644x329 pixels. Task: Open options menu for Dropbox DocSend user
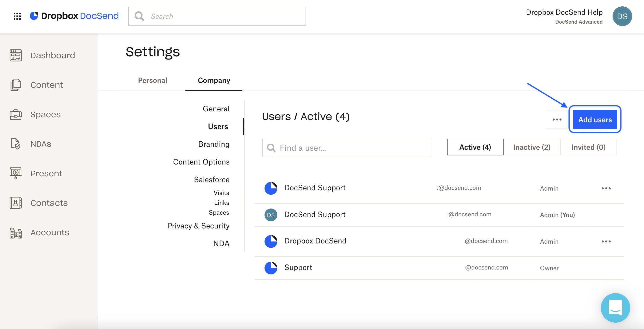pos(606,241)
